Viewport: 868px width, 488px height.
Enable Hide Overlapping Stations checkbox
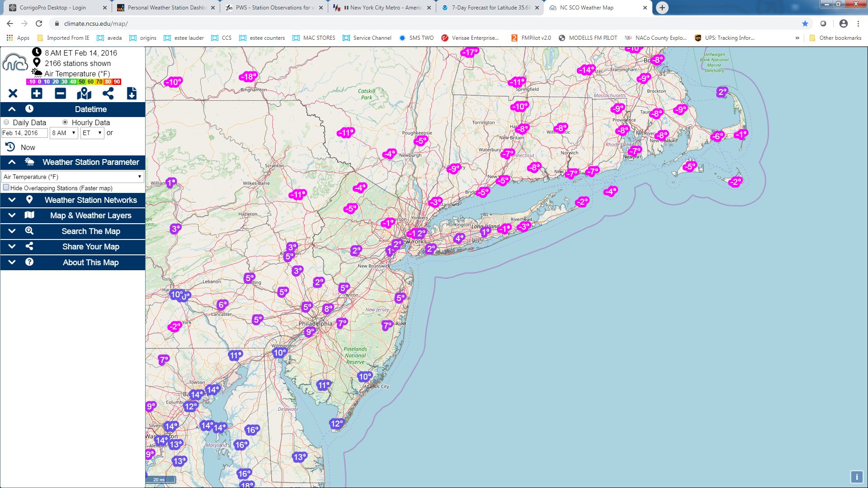coord(6,188)
